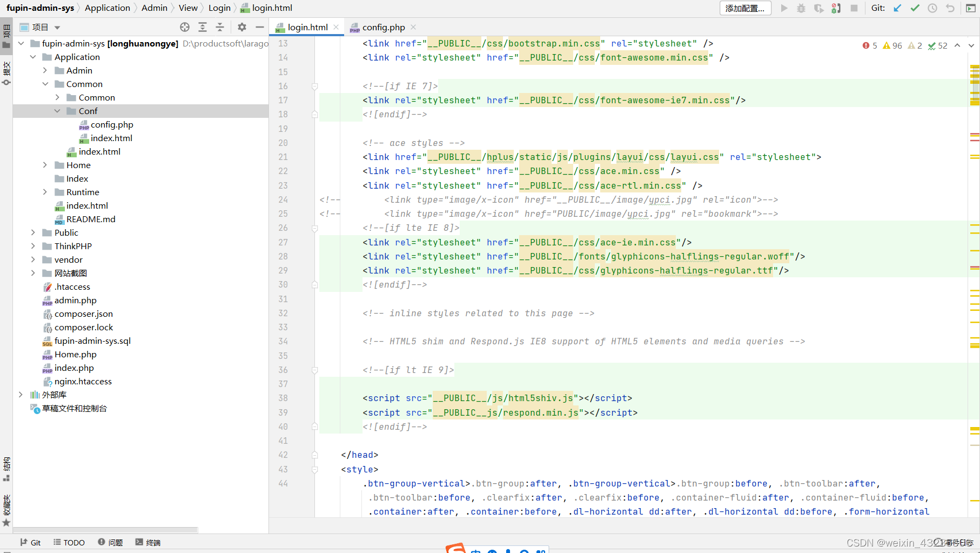Viewport: 980px width, 553px height.
Task: Open Git history clock icon
Action: (x=932, y=8)
